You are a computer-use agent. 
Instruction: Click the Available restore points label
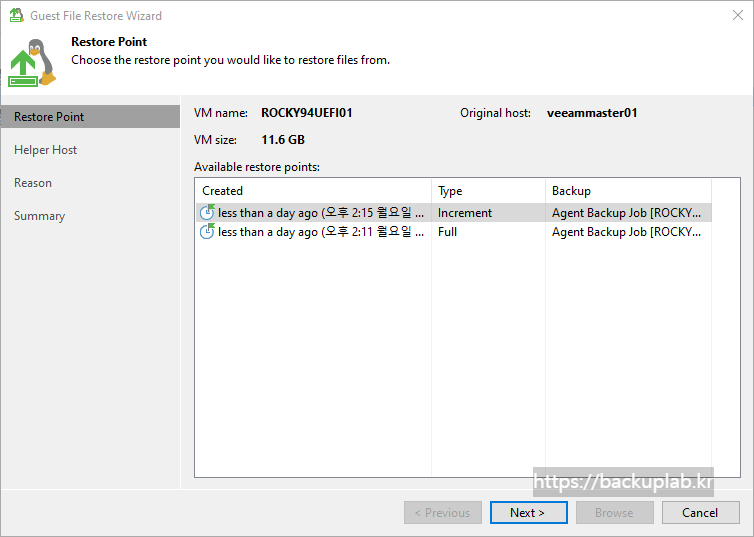(x=257, y=167)
